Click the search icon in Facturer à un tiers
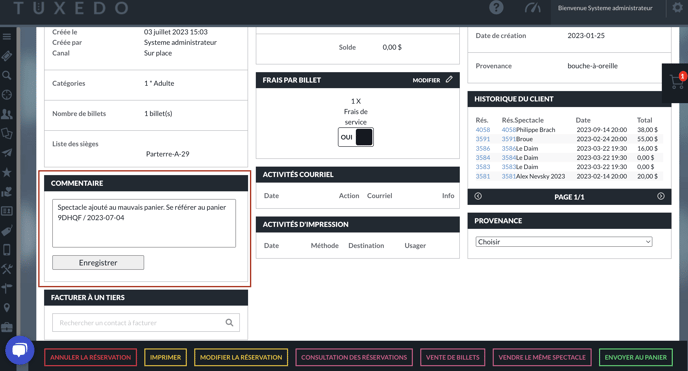Viewport: 688px width, 371px height. (229, 323)
